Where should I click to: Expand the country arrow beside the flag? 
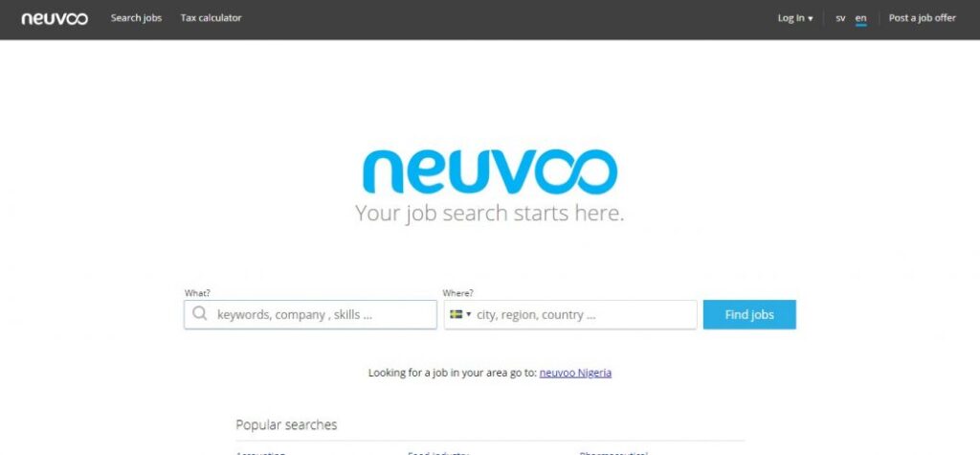pyautogui.click(x=469, y=314)
